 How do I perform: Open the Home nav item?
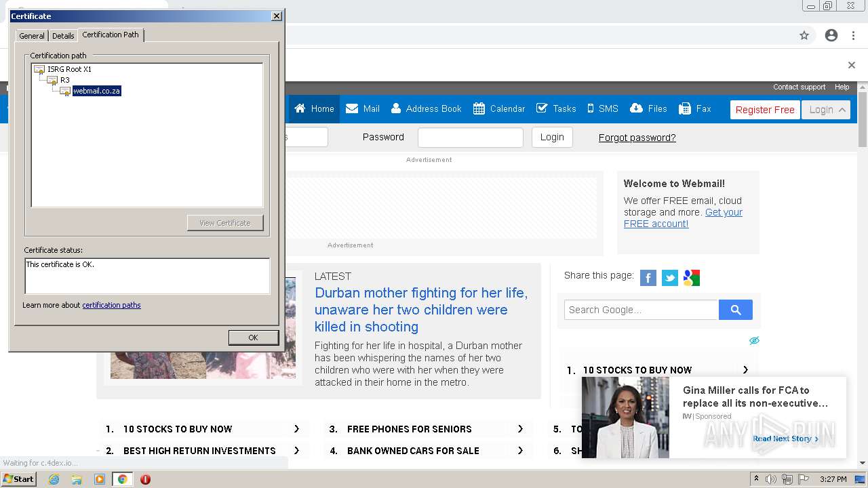tap(314, 108)
